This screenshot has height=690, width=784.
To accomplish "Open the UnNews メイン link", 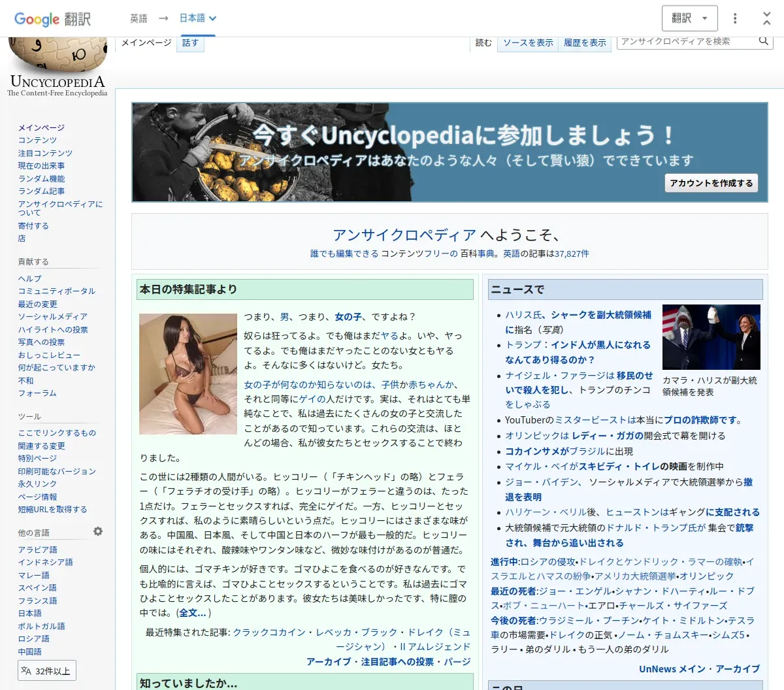I will pyautogui.click(x=672, y=668).
